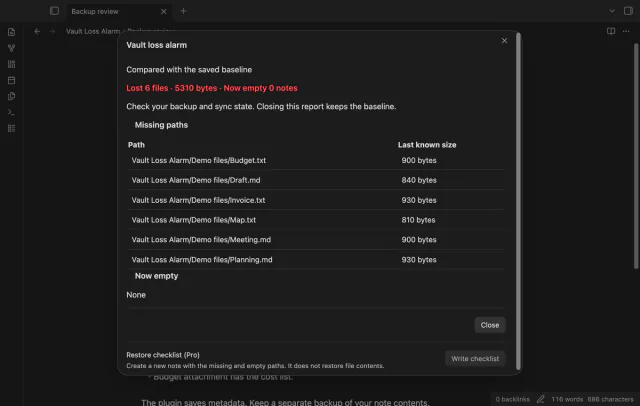Viewport: 640px width, 406px height.
Task: Toggle edit mode pencil in status bar
Action: (540, 399)
